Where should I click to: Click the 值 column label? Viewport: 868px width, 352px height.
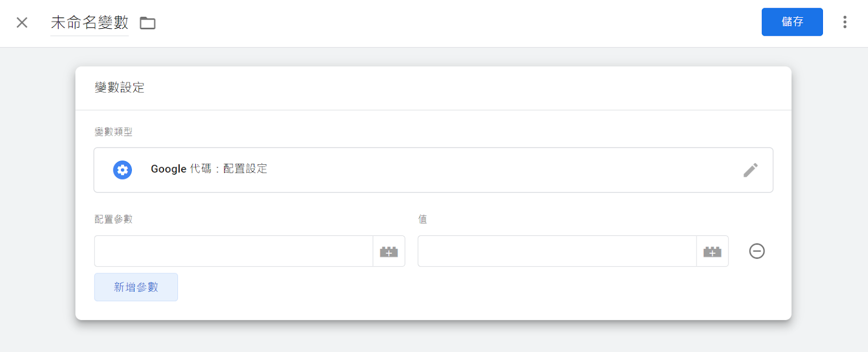click(x=423, y=219)
